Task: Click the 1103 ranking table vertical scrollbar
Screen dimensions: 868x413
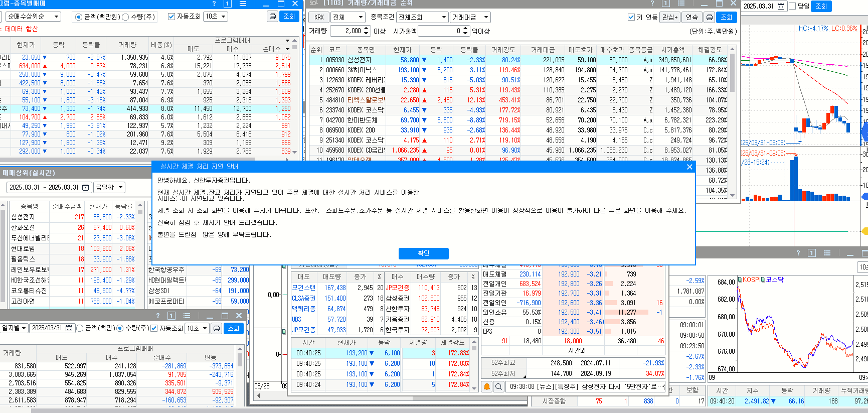Action: click(732, 122)
